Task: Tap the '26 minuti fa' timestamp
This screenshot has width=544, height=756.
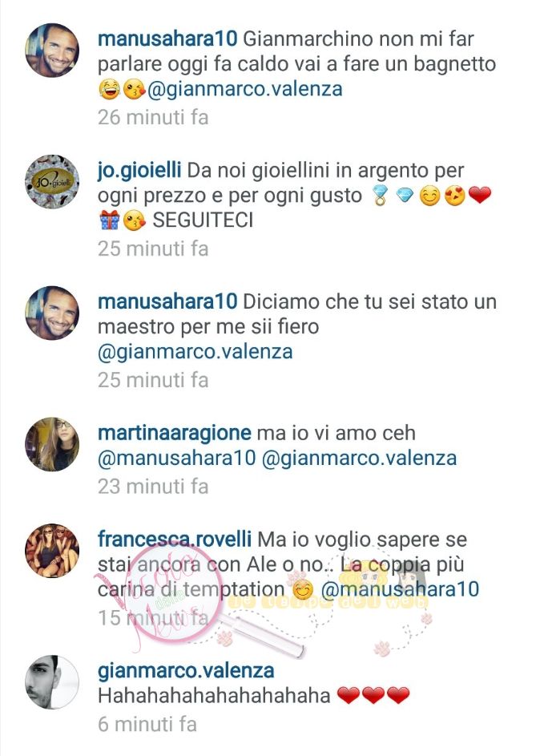Action: click(x=153, y=117)
